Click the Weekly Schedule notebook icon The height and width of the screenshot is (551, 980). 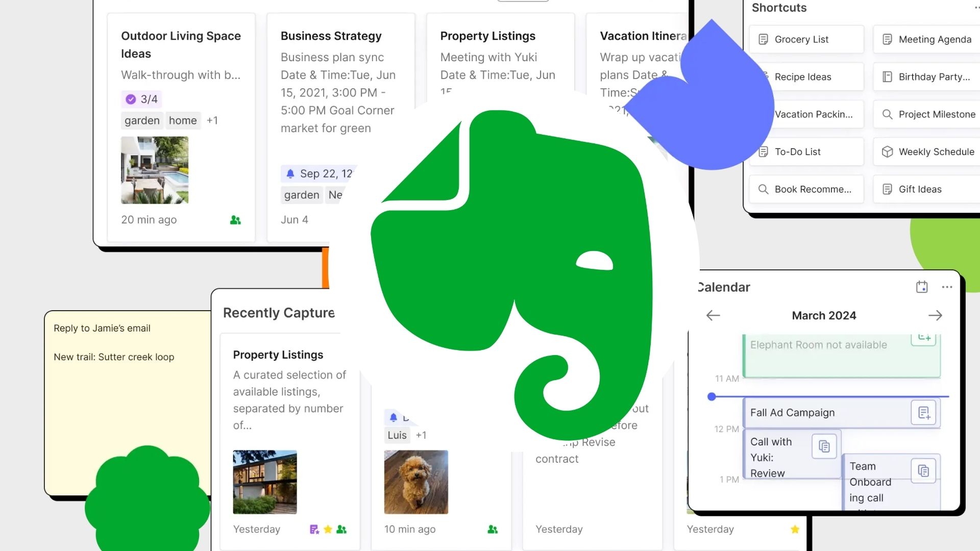(x=887, y=152)
